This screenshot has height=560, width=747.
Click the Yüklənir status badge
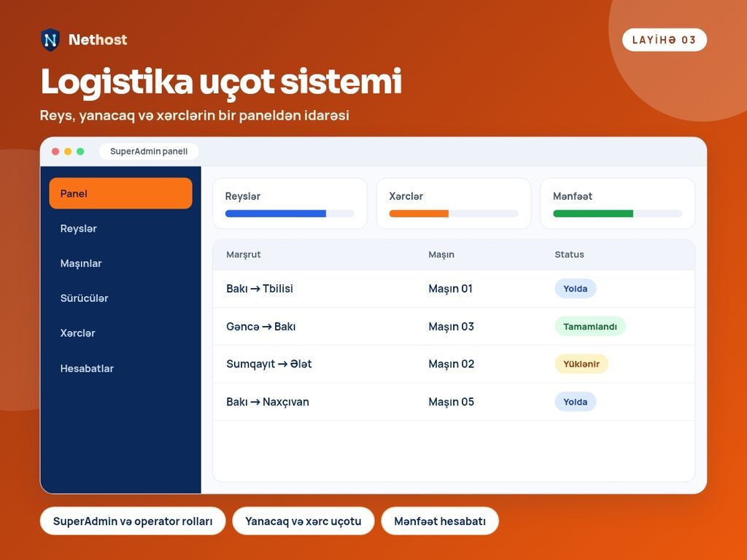click(581, 364)
